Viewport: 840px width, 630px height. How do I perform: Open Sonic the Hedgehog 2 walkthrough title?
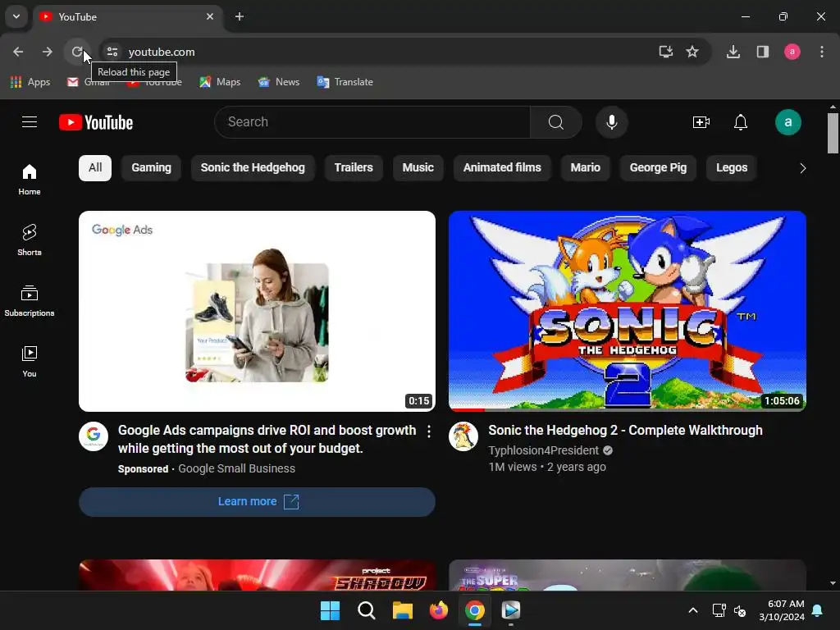click(625, 430)
